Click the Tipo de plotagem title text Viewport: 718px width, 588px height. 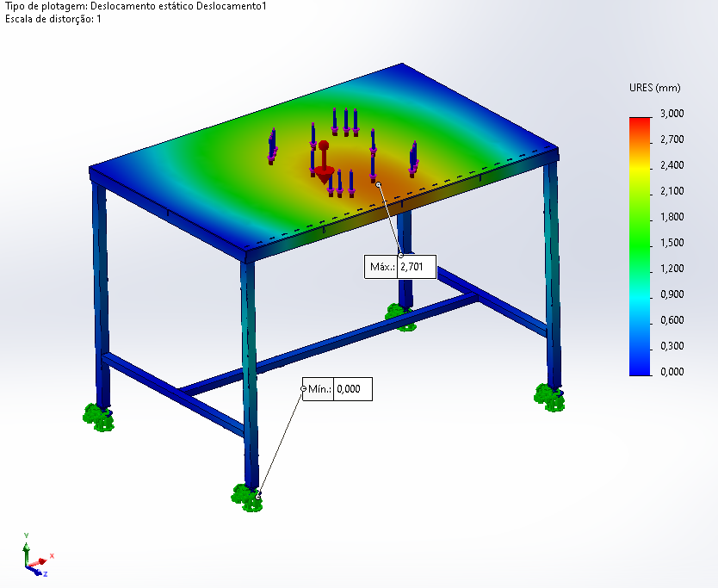(135, 6)
